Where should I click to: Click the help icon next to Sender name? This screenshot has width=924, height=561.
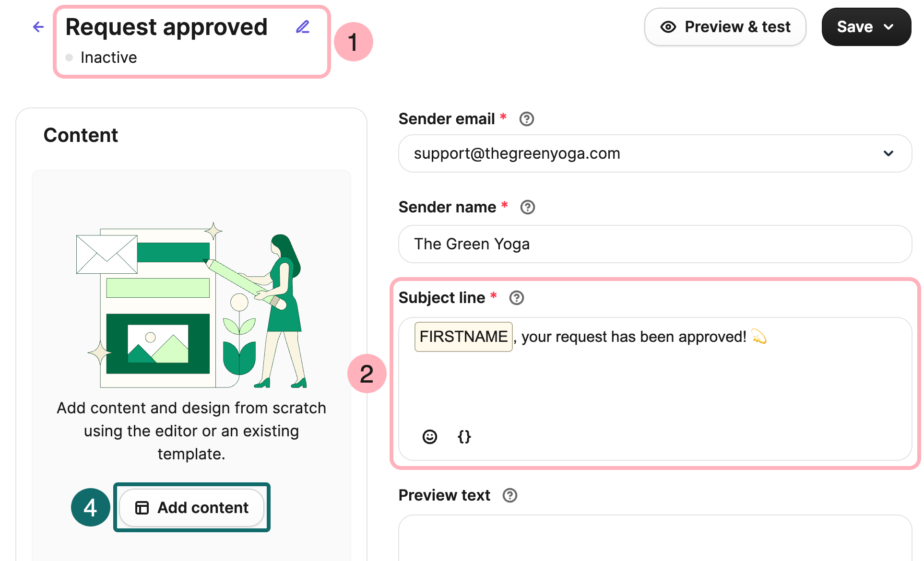click(x=527, y=207)
